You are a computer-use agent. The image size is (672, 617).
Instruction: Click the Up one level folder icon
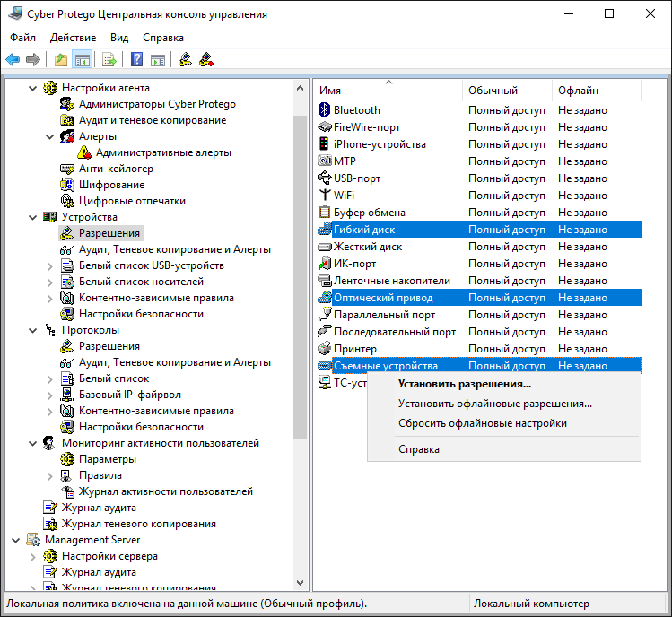(61, 59)
